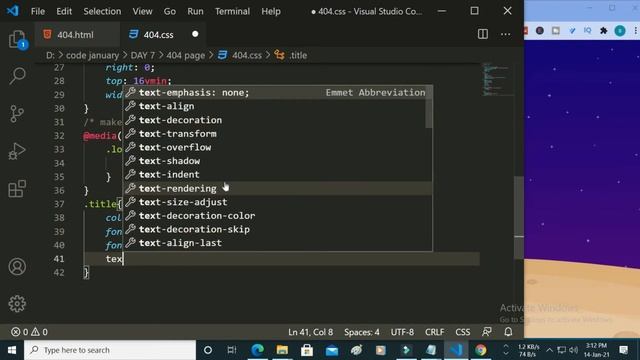Viewport: 640px width, 360px height.
Task: Select the text-size-adjust suggestion
Action: pos(278,202)
